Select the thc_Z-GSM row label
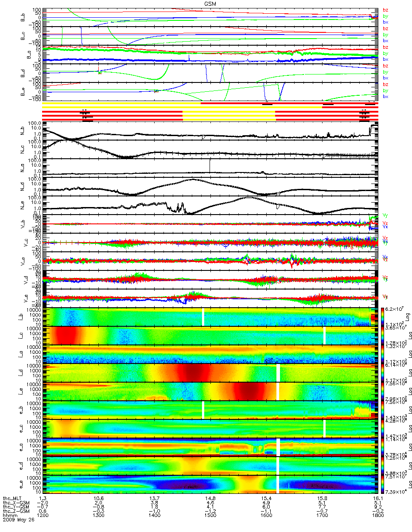Viewport: 412px width, 532px height. [16, 511]
